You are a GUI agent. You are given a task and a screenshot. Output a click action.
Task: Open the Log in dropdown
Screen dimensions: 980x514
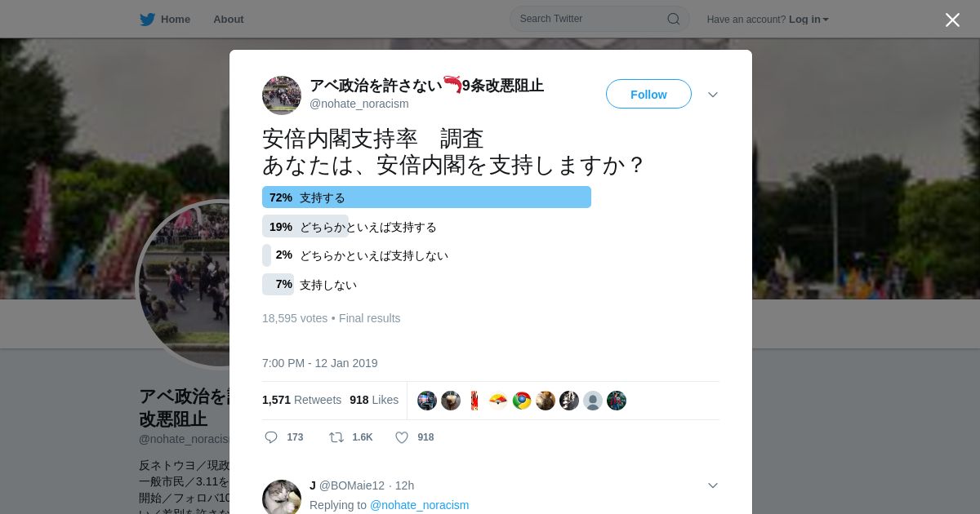[x=808, y=19]
